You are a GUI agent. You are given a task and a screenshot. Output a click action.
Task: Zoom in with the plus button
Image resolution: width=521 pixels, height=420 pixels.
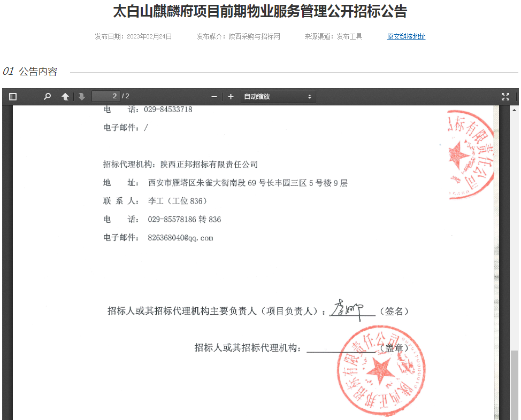pos(231,97)
